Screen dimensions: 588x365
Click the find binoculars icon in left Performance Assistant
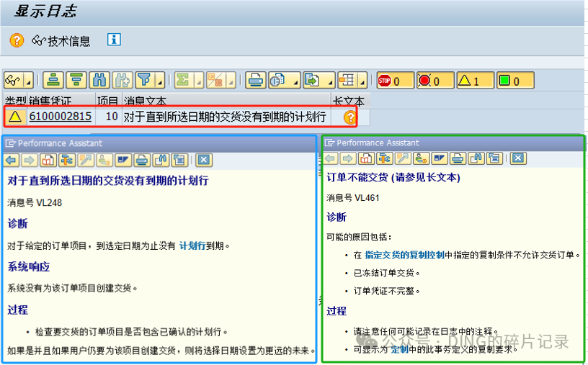click(161, 161)
